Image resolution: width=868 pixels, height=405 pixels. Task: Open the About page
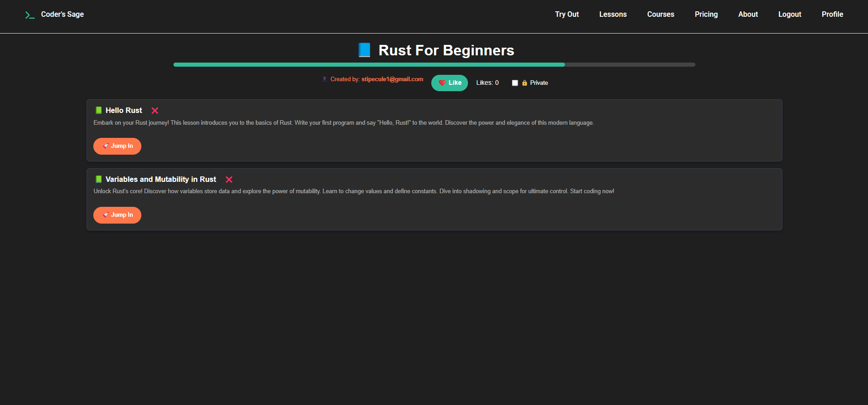(x=748, y=15)
